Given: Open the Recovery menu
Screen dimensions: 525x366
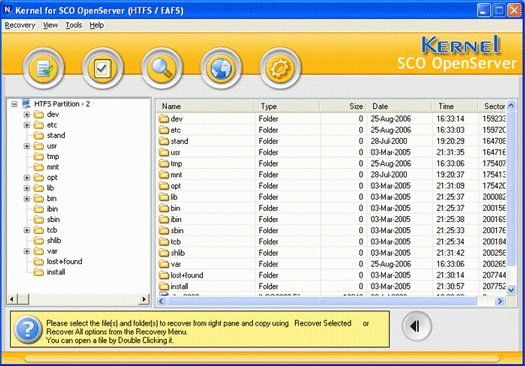Looking at the screenshot, I should click(x=20, y=25).
